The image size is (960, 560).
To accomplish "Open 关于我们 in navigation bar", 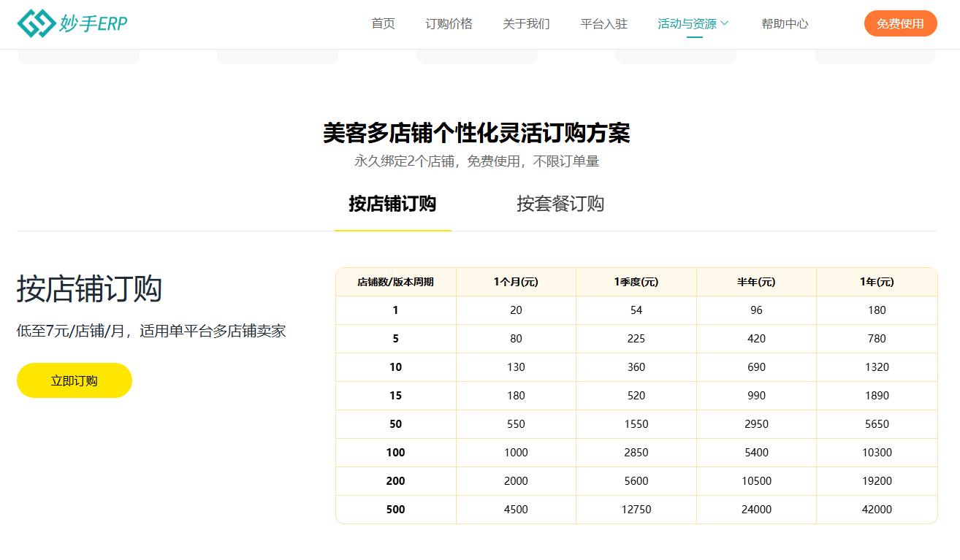I will (526, 23).
